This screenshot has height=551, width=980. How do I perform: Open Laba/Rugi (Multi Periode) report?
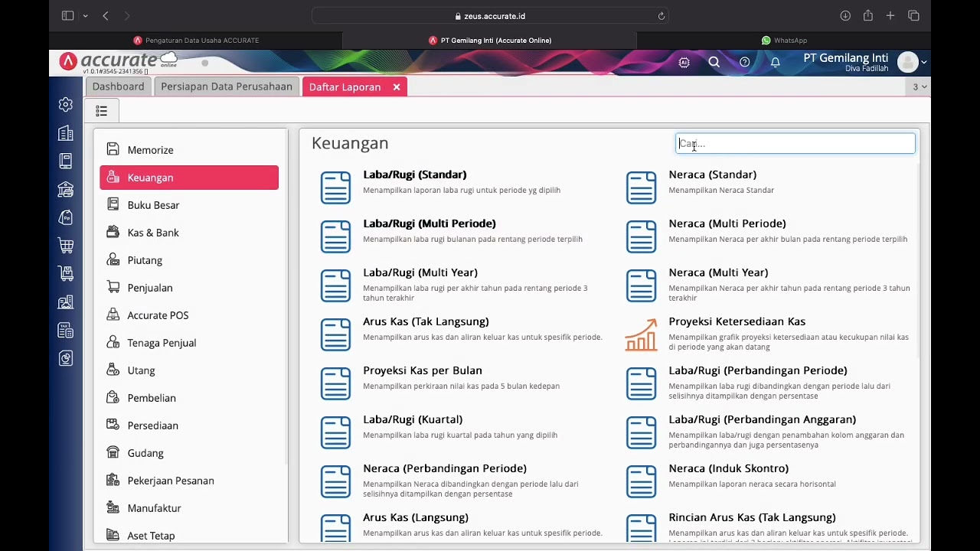coord(430,223)
